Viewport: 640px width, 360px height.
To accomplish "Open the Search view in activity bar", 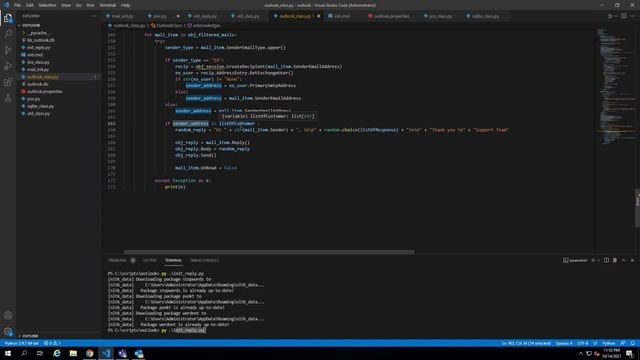I will [x=8, y=34].
